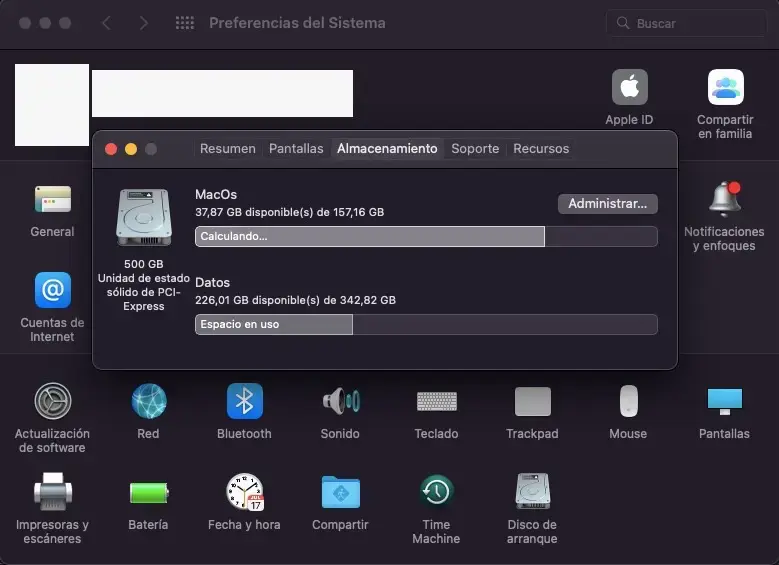Open Compartir sharing folder pane
The height and width of the screenshot is (565, 779).
(340, 492)
